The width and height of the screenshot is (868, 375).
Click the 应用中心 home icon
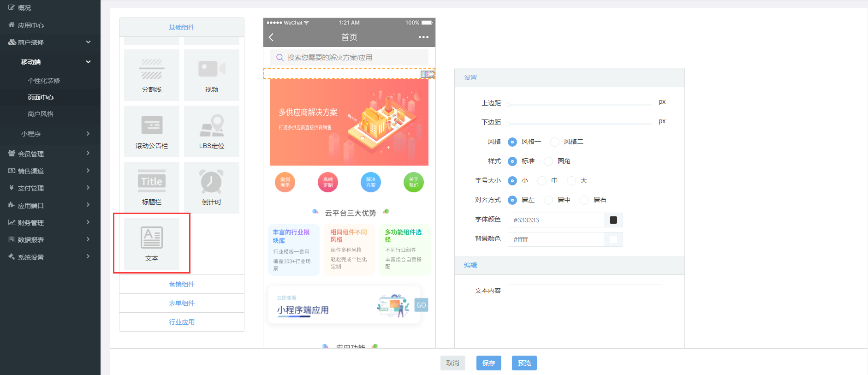coord(12,25)
